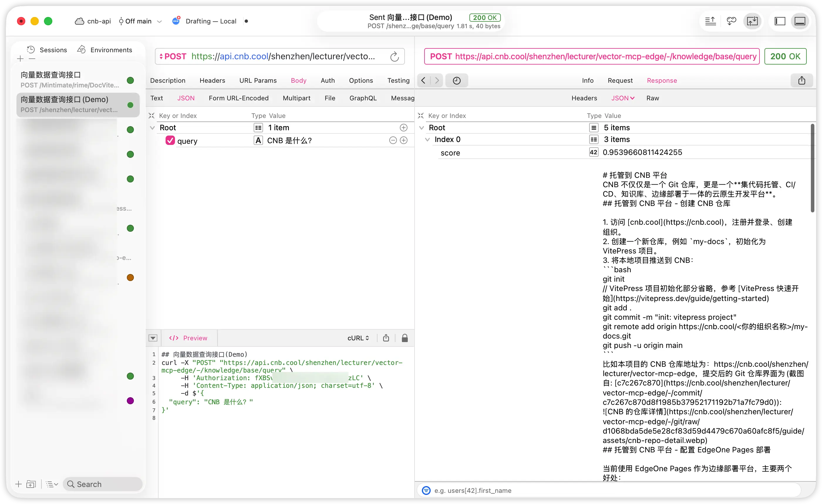This screenshot has height=504, width=822.
Task: Switch to the Auth tab
Action: pyautogui.click(x=328, y=80)
